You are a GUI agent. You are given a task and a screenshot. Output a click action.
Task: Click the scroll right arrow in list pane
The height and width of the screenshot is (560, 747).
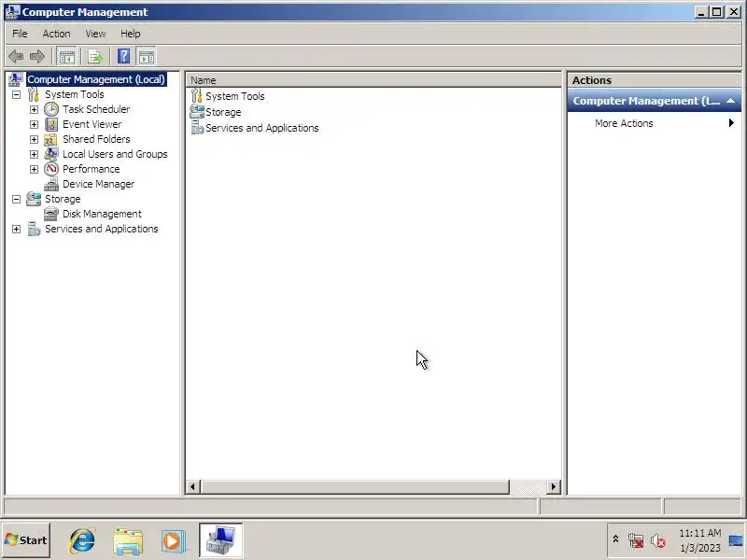coord(553,486)
